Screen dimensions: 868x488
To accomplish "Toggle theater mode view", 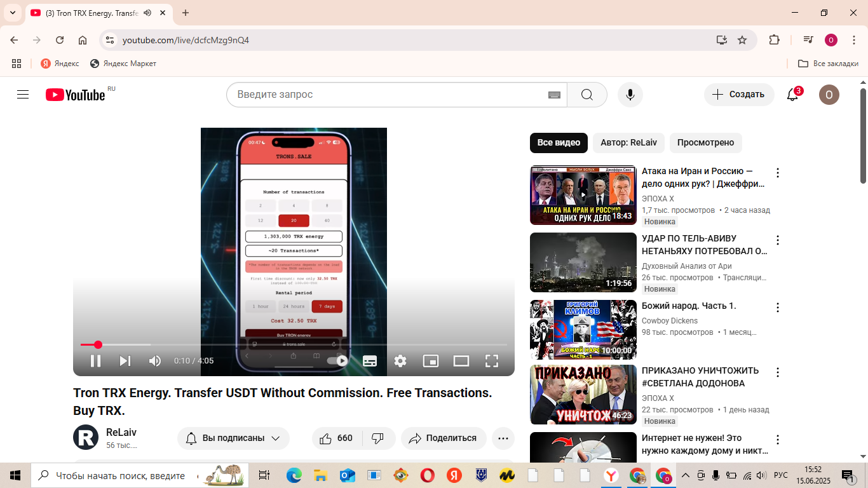I will [x=461, y=361].
